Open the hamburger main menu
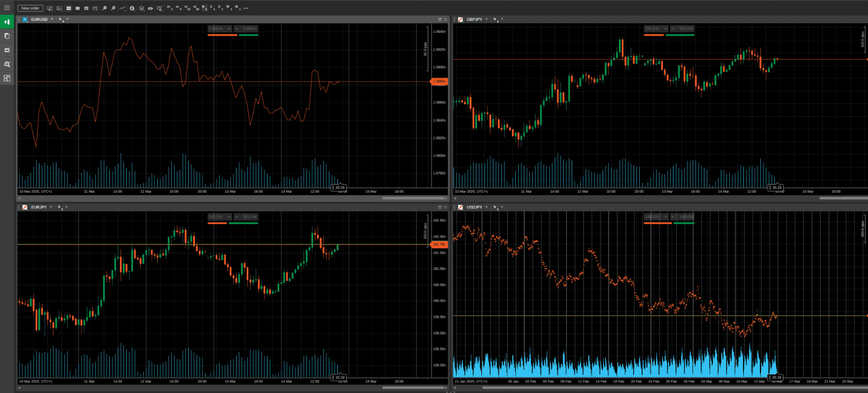The height and width of the screenshot is (393, 868). [7, 8]
